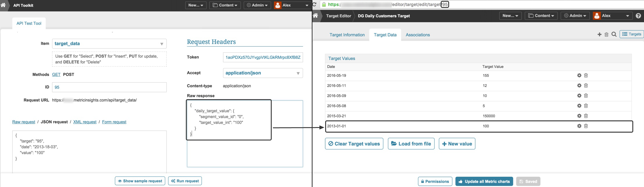Click into the Token input field
Screen dimensions: 644x187
point(263,57)
